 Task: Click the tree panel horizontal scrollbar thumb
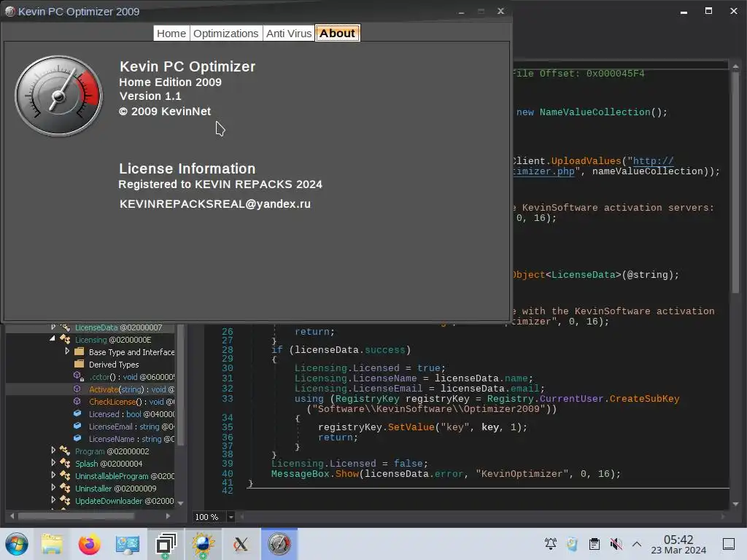coord(76,516)
